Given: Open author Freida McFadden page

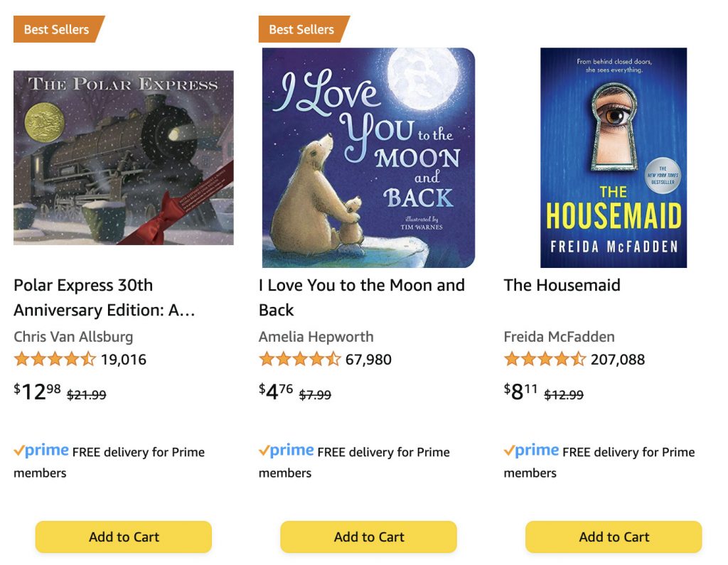Looking at the screenshot, I should point(559,336).
